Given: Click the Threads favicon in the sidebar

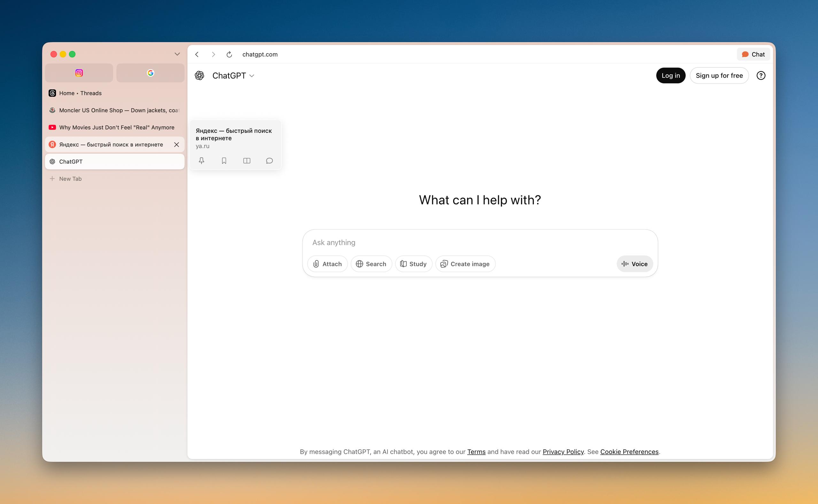Looking at the screenshot, I should (x=52, y=93).
